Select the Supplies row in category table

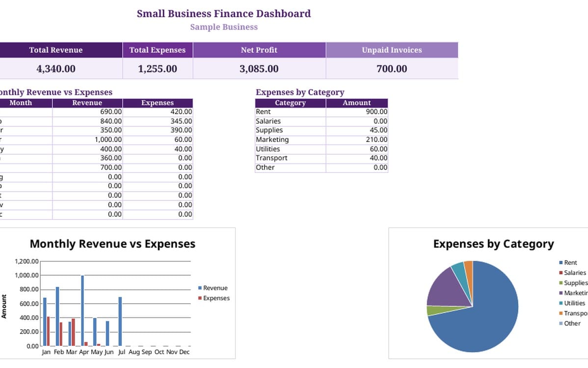tap(321, 130)
